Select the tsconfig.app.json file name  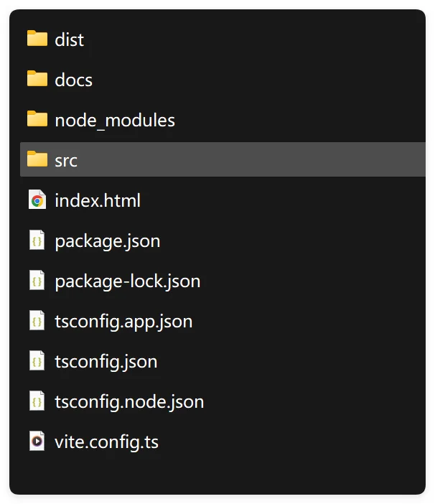point(123,321)
